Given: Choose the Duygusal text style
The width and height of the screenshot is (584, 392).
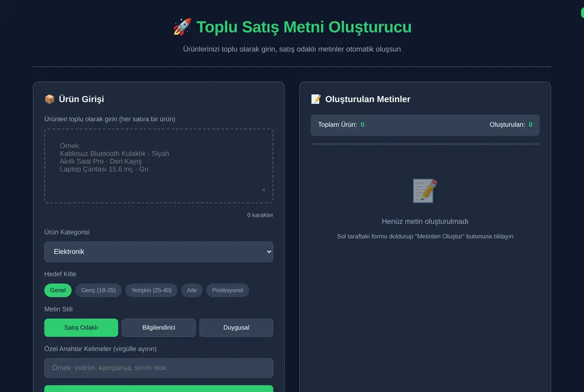Looking at the screenshot, I should (236, 328).
